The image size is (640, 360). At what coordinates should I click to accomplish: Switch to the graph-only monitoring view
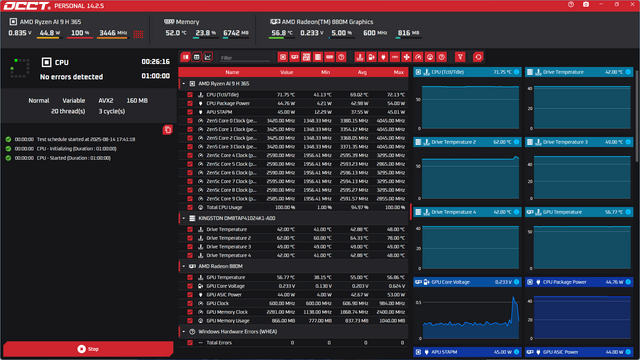[208, 57]
